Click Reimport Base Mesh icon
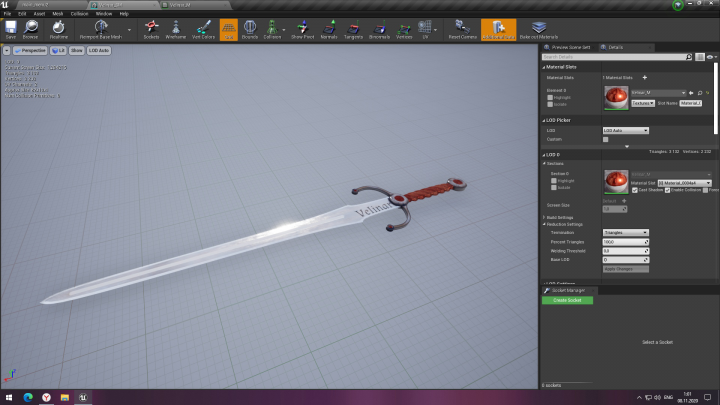 (101, 29)
